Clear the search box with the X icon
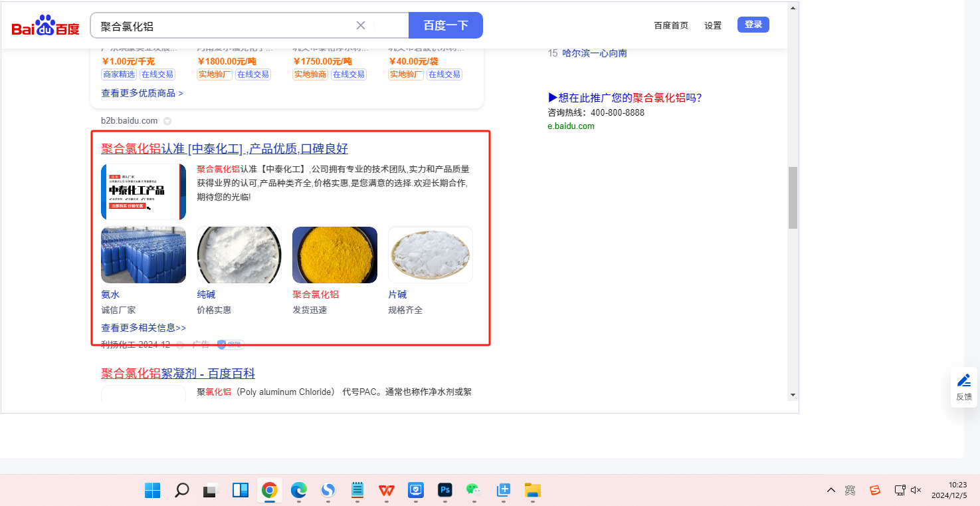This screenshot has width=980, height=506. [361, 25]
